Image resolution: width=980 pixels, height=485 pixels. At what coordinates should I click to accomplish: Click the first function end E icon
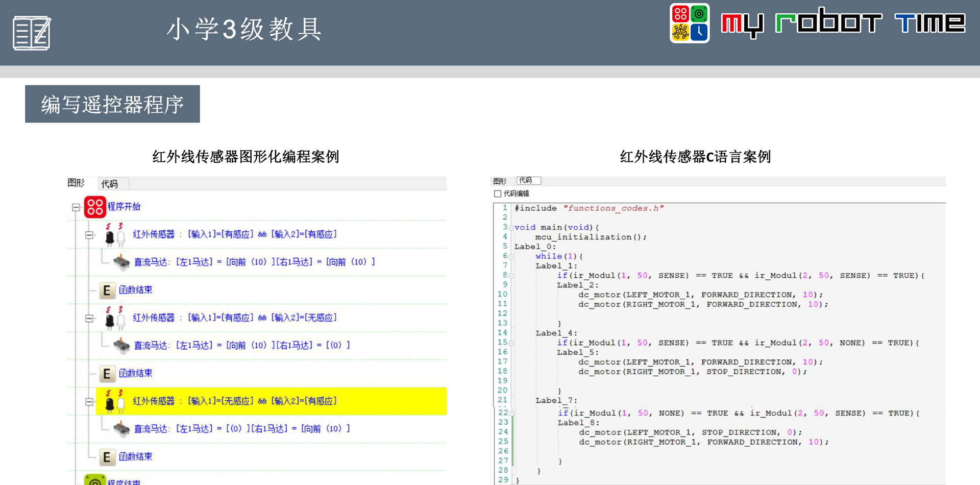107,290
